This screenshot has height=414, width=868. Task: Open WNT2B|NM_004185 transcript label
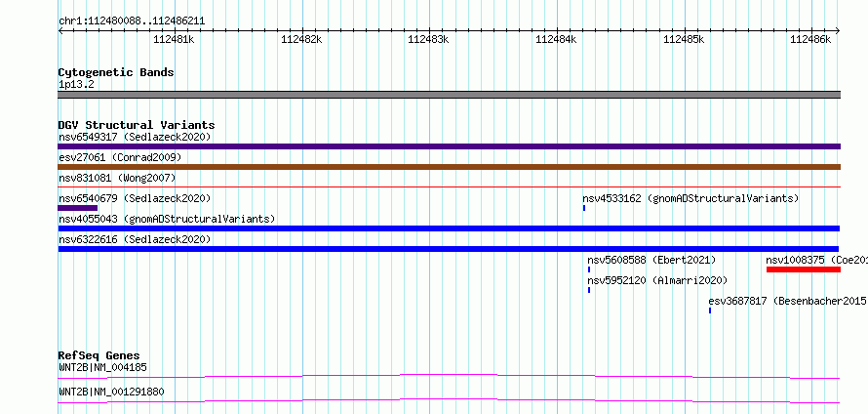point(102,367)
